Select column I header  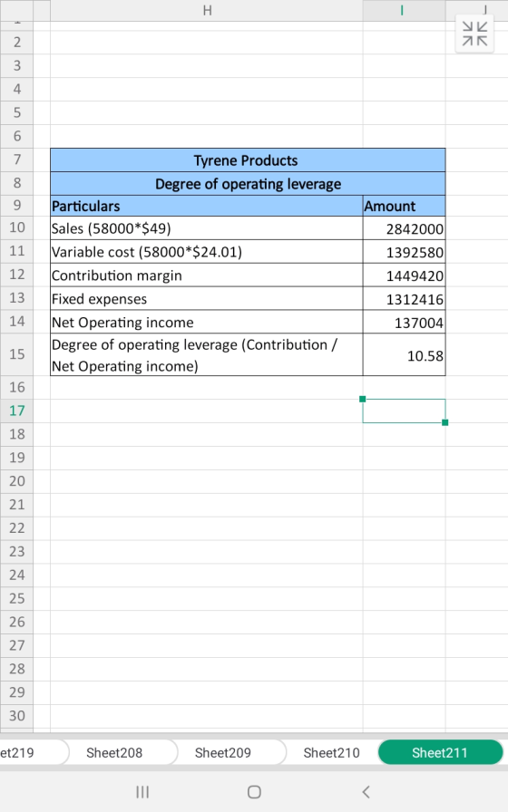pyautogui.click(x=404, y=10)
